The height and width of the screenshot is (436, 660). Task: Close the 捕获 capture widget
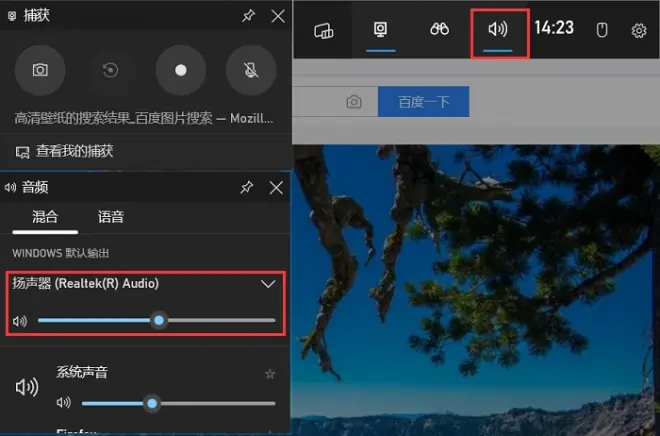coord(278,16)
